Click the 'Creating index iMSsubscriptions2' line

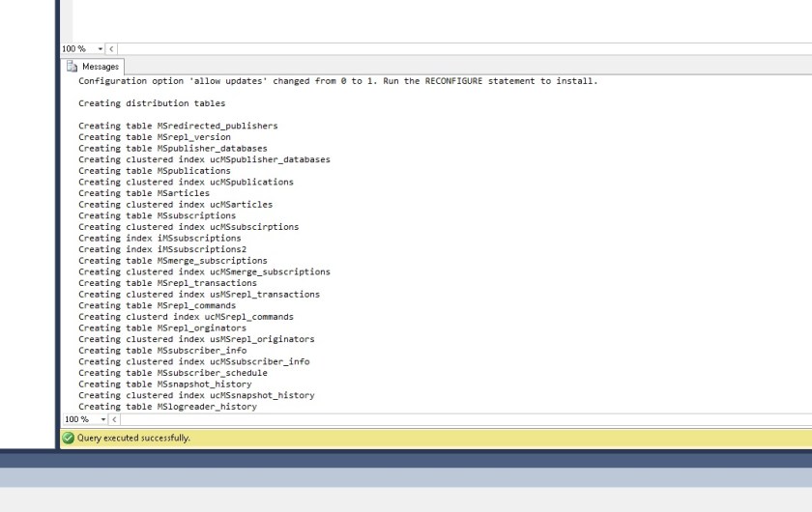click(161, 249)
